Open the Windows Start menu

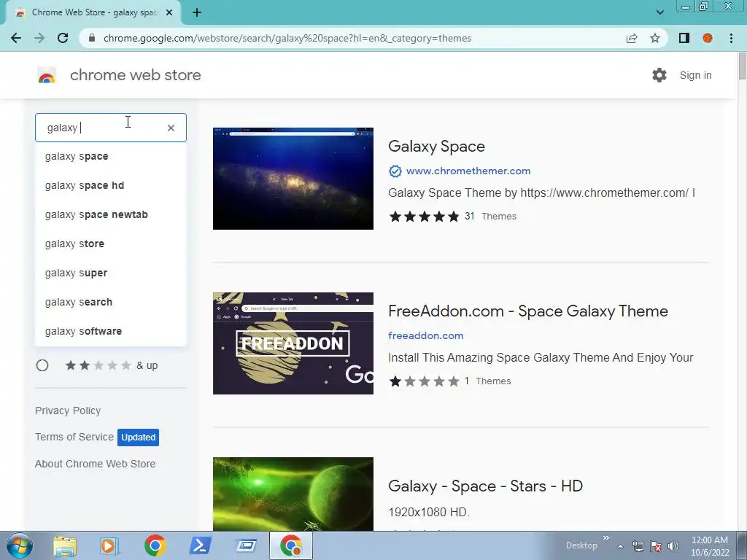point(19,545)
